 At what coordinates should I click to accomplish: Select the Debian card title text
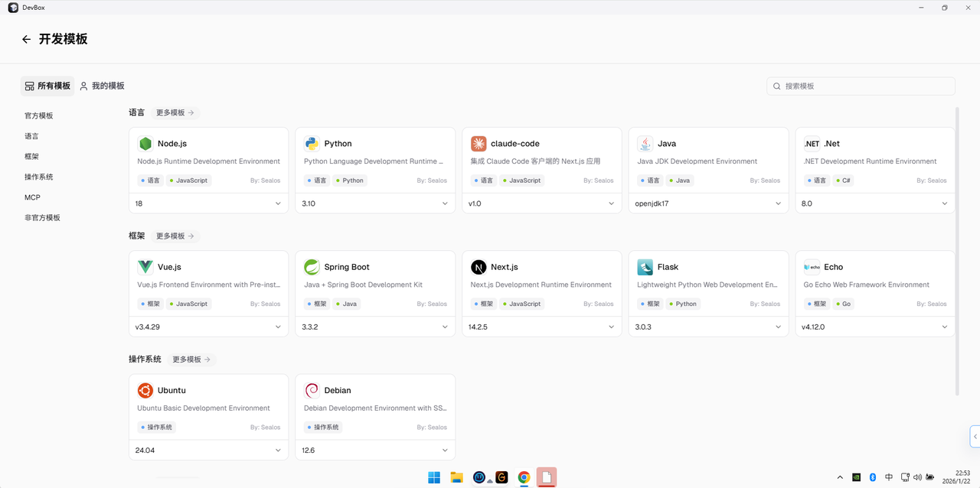coord(338,390)
